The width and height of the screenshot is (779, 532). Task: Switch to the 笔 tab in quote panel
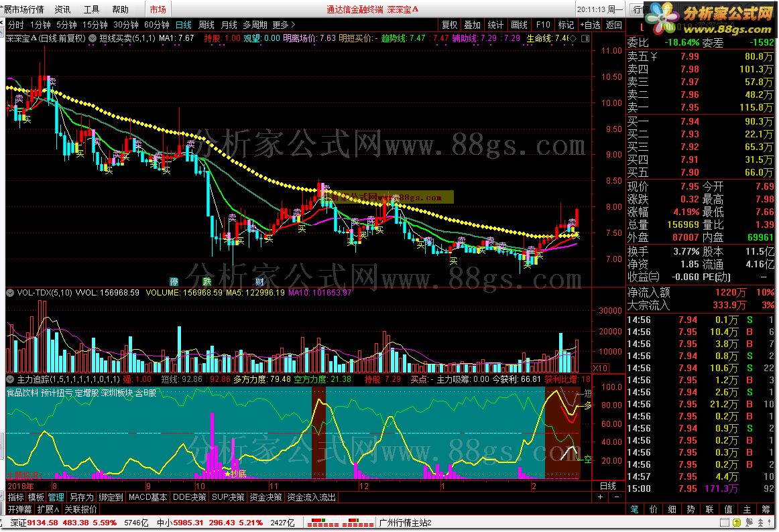point(634,510)
